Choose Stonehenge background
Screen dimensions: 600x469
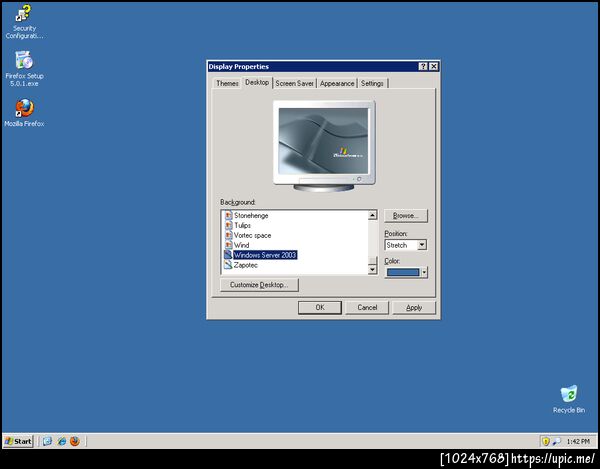pos(251,215)
